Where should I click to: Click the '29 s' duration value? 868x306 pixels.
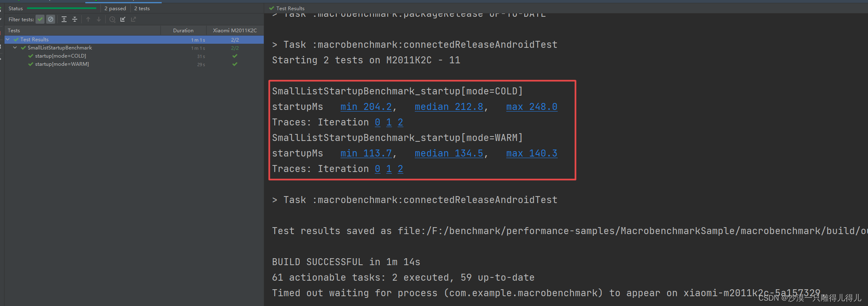click(201, 65)
